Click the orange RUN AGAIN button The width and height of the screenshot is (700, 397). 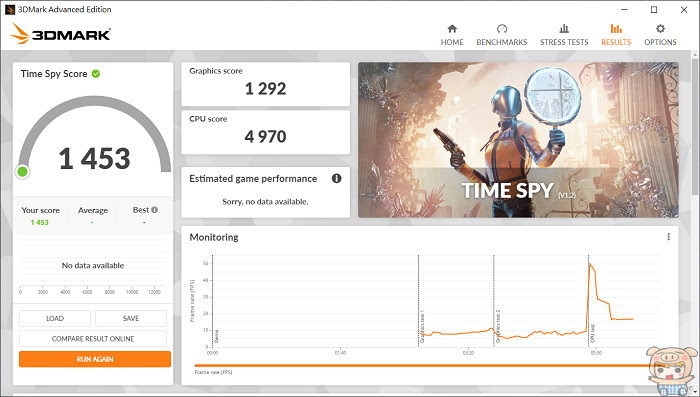[95, 359]
